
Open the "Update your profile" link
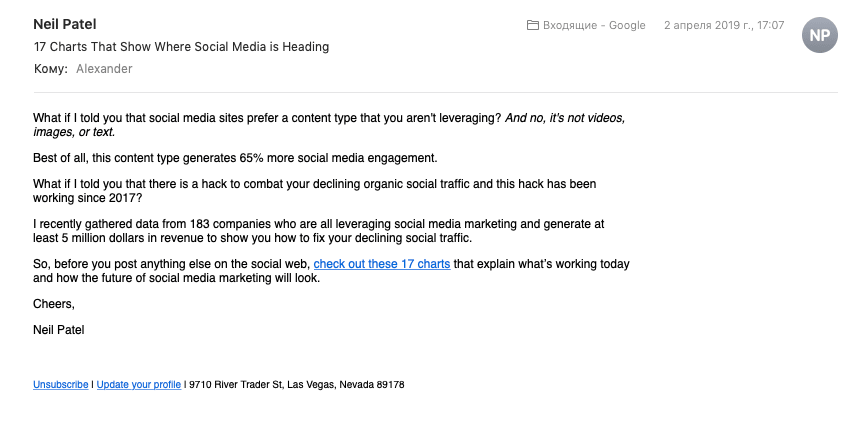coord(139,385)
